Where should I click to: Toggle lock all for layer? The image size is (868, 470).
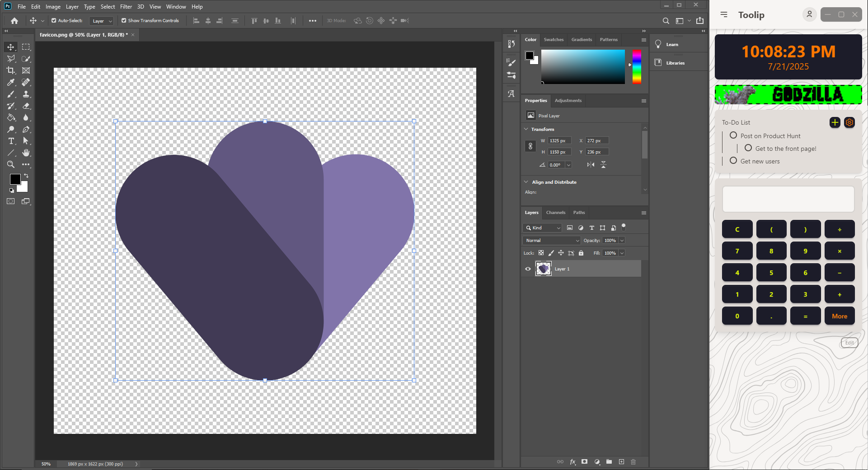pos(581,253)
